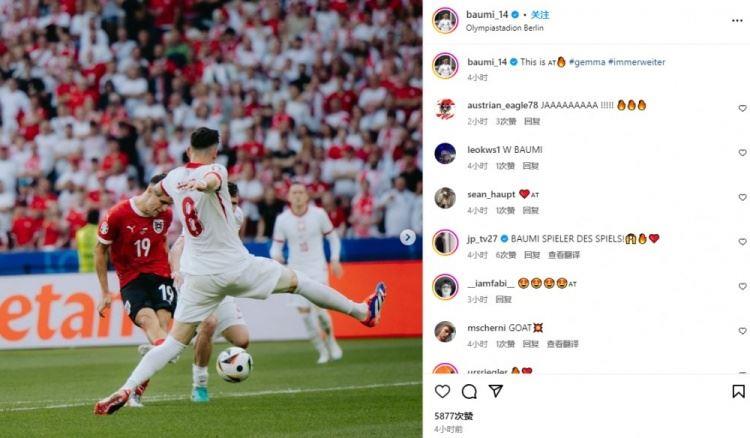
Task: Follow baumi_14 via the blue follow link
Action: click(540, 15)
